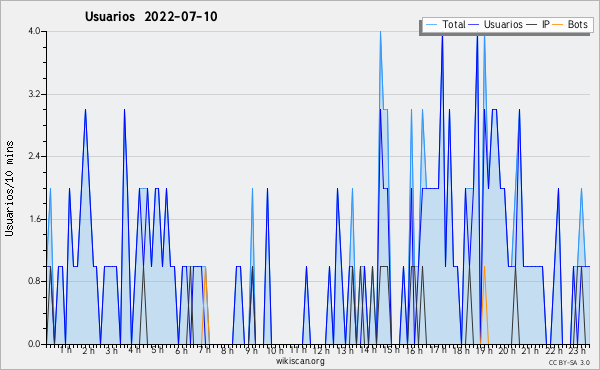Viewport: 600px width, 370px height.
Task: Click the y-axis value 1.6
Action: tap(34, 219)
